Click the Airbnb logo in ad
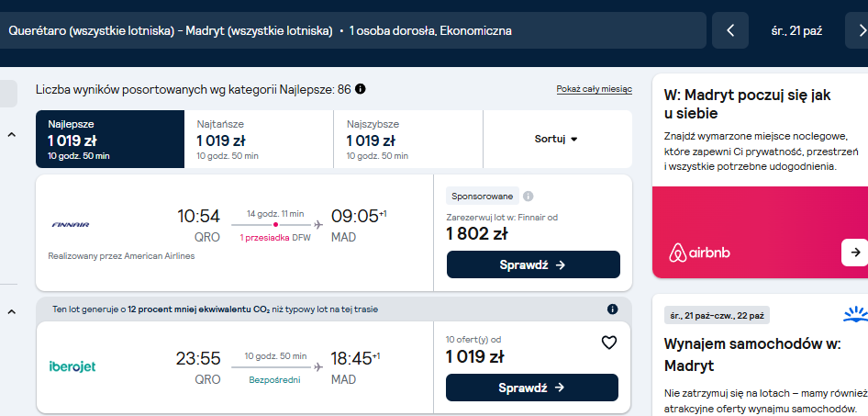Screen dimensions: 868x416 699,253
